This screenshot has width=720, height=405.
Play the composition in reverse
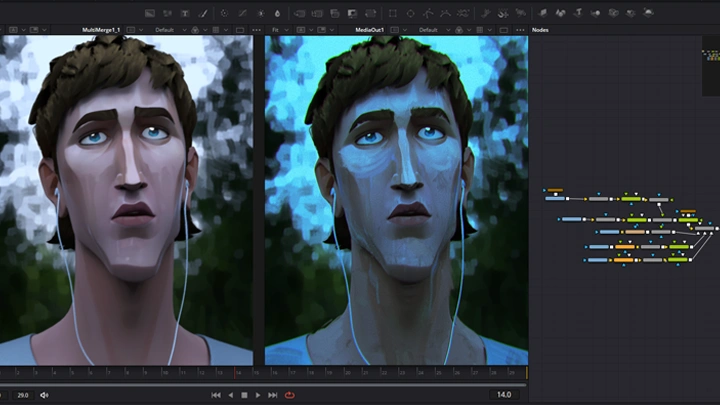click(x=231, y=395)
